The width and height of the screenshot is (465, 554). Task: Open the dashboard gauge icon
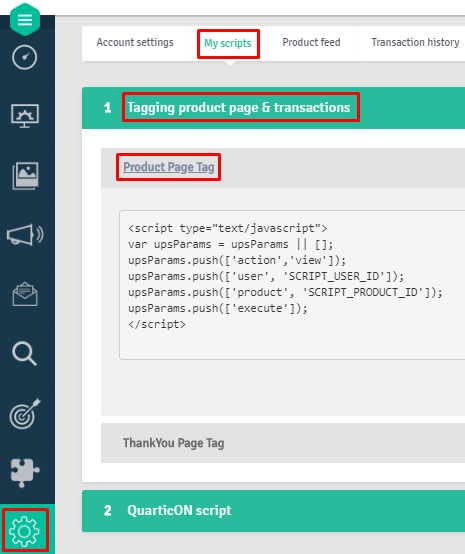click(x=24, y=57)
